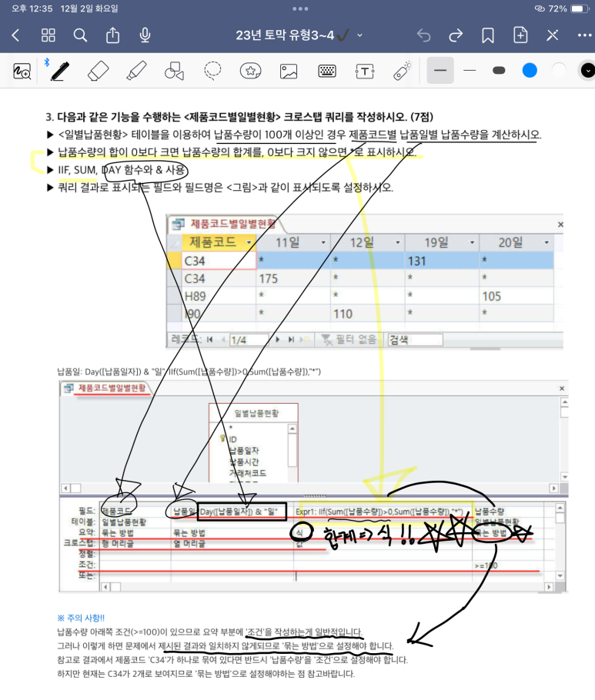Go to first record button

click(209, 340)
